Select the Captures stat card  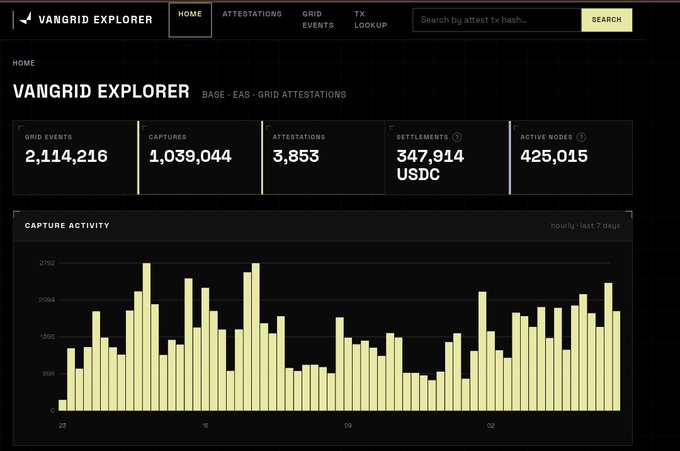199,157
